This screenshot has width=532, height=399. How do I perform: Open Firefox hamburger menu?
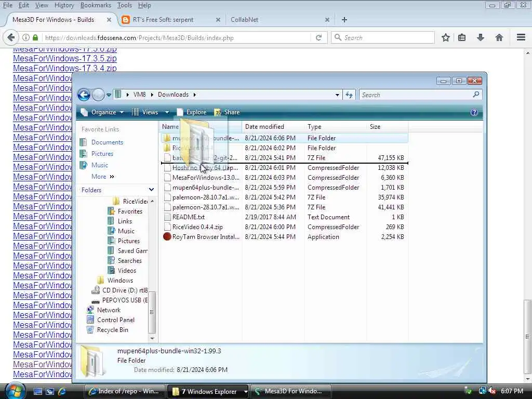[521, 37]
